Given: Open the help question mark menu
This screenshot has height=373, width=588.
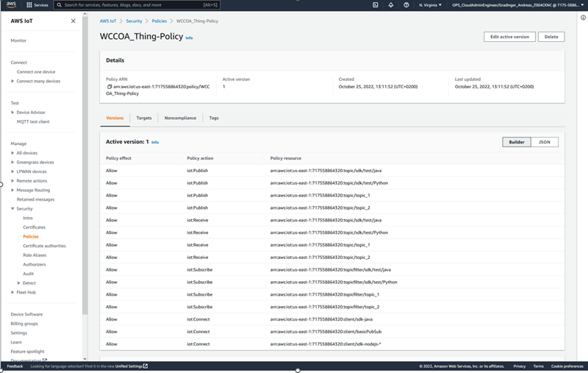Looking at the screenshot, I should click(x=406, y=5).
